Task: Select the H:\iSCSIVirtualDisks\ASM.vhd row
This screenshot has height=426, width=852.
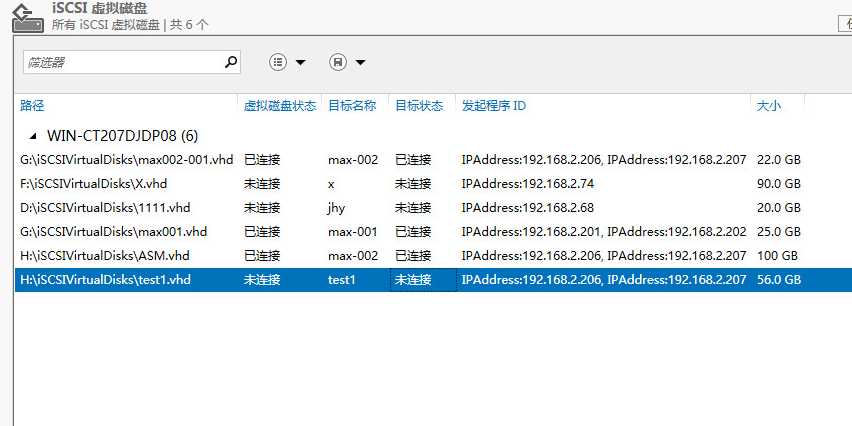Action: point(433,255)
